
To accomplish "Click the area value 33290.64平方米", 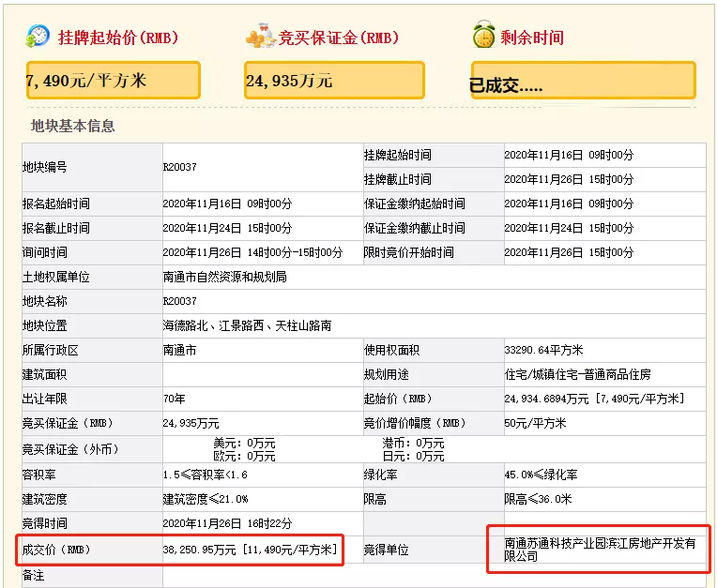I will coord(543,350).
